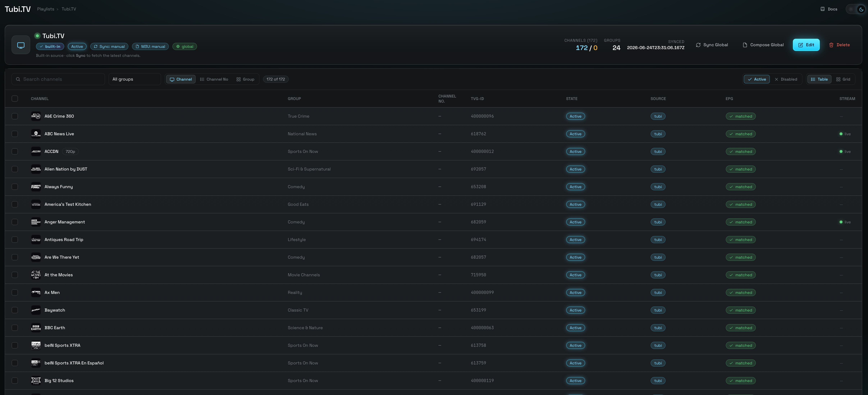
Task: Click the live indicator for ACCDN
Action: point(845,152)
